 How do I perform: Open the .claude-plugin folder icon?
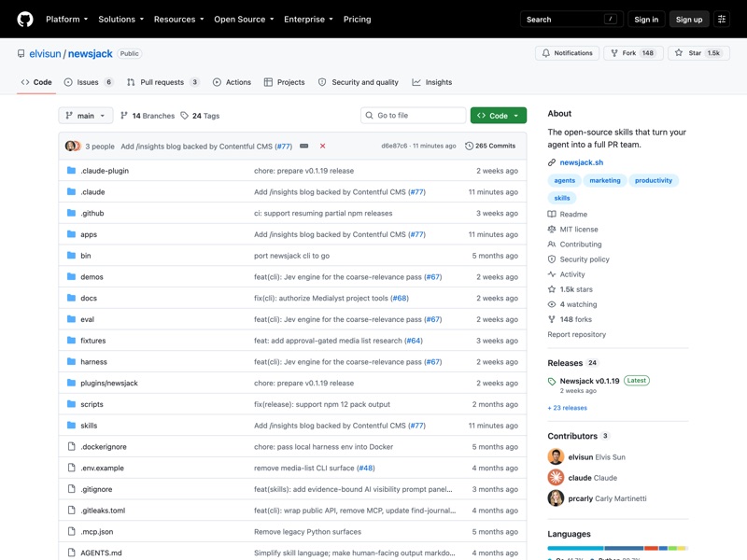(x=72, y=171)
